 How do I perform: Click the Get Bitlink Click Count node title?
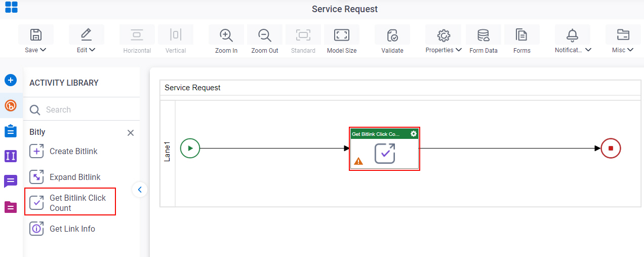[x=376, y=134]
